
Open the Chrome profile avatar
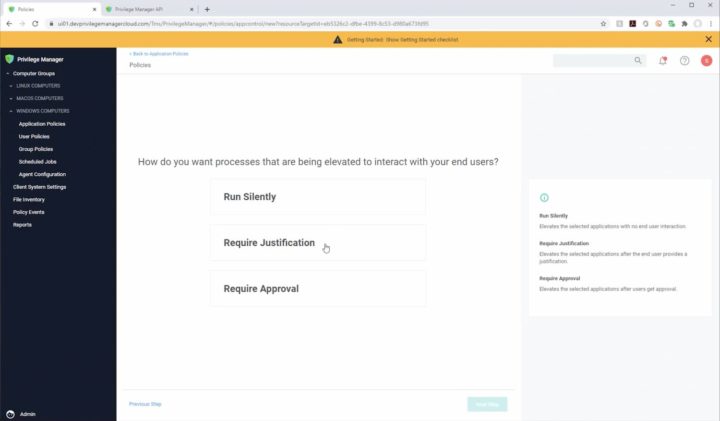pyautogui.click(x=698, y=23)
